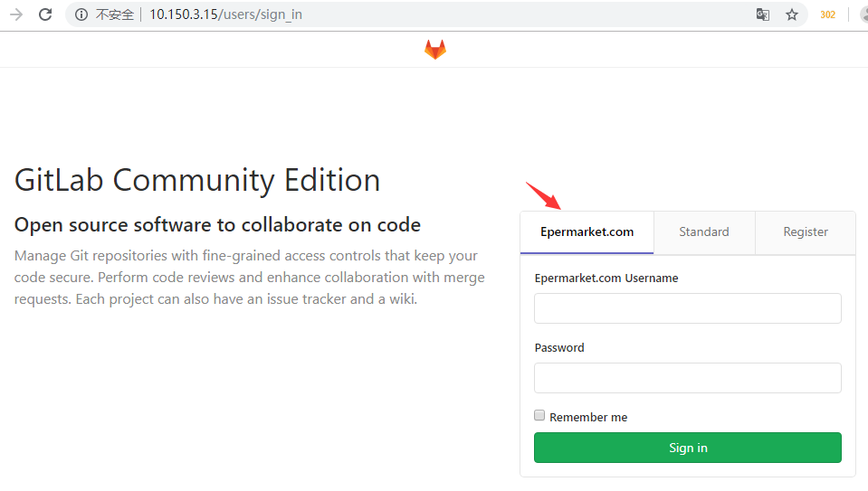This screenshot has width=868, height=491.
Task: Reload the page with the refresh icon
Action: coord(45,14)
